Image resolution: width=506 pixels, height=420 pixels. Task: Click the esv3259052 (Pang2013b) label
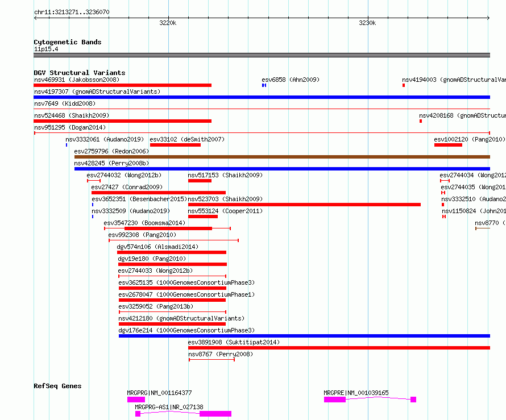coord(156,306)
